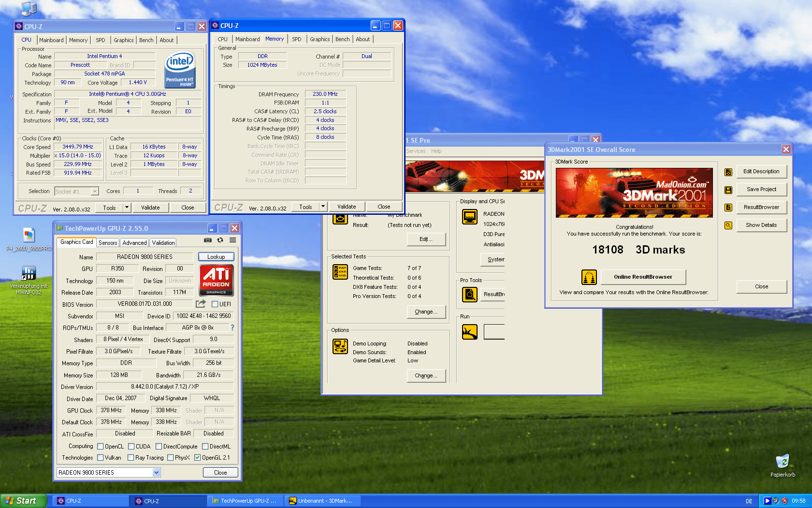The height and width of the screenshot is (508, 812).
Task: Switch to TechPowerUp GPU-Z taskbar item
Action: pyautogui.click(x=245, y=501)
